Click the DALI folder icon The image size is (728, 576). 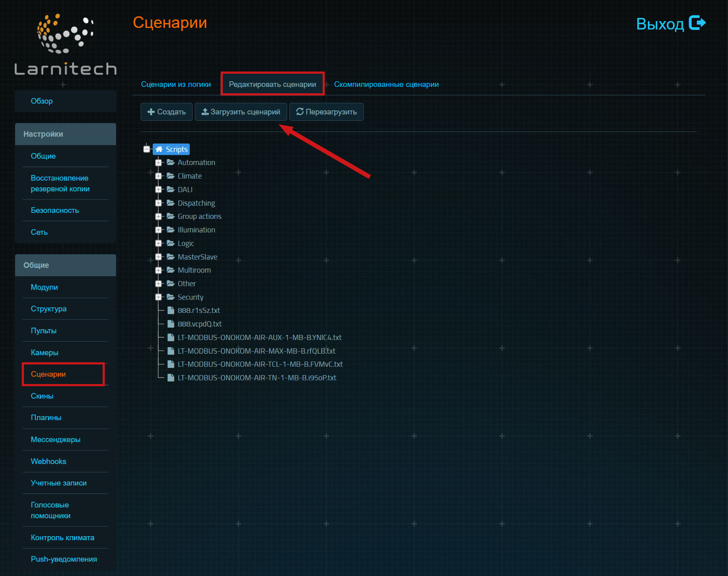coord(171,189)
